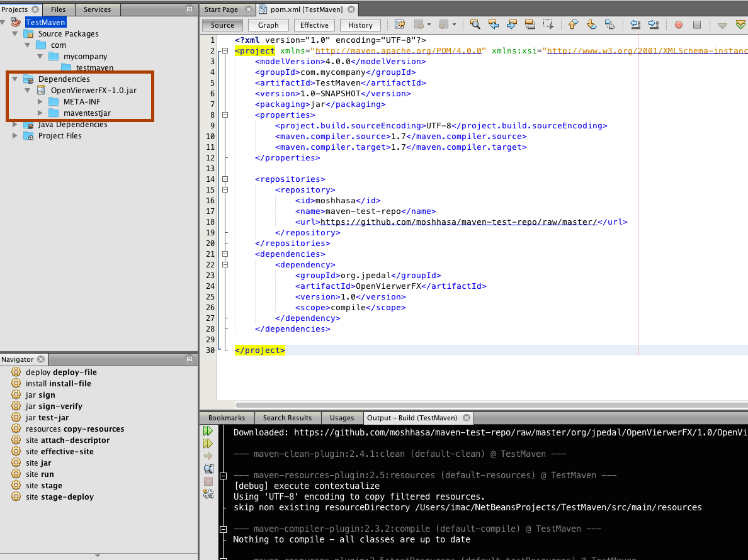Click the green Re-run build icon
Viewport: 748px width, 560px height.
(x=208, y=431)
